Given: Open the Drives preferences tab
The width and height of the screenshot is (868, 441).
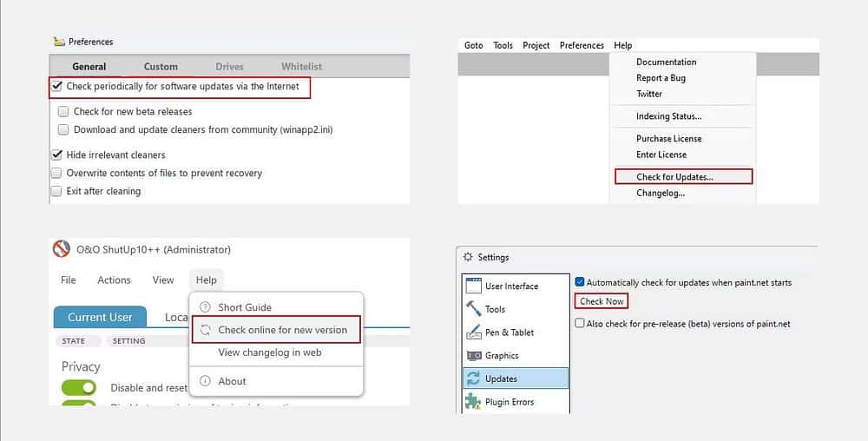Looking at the screenshot, I should (x=229, y=66).
